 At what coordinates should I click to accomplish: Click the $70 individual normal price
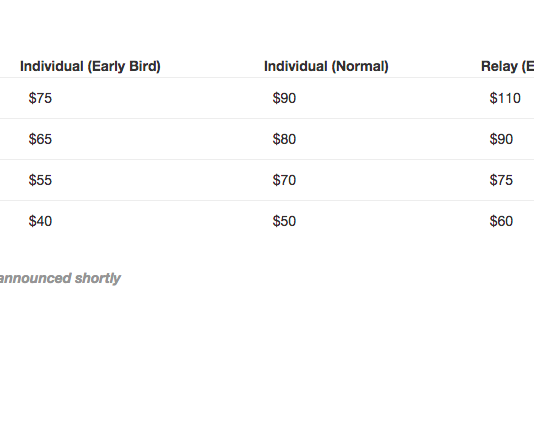(x=284, y=180)
